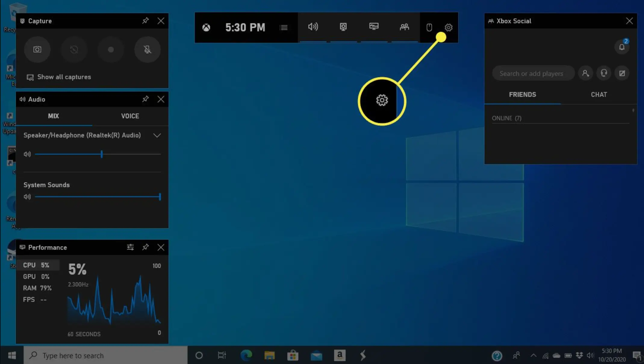
Task: Start recording using the record icon
Action: point(110,49)
